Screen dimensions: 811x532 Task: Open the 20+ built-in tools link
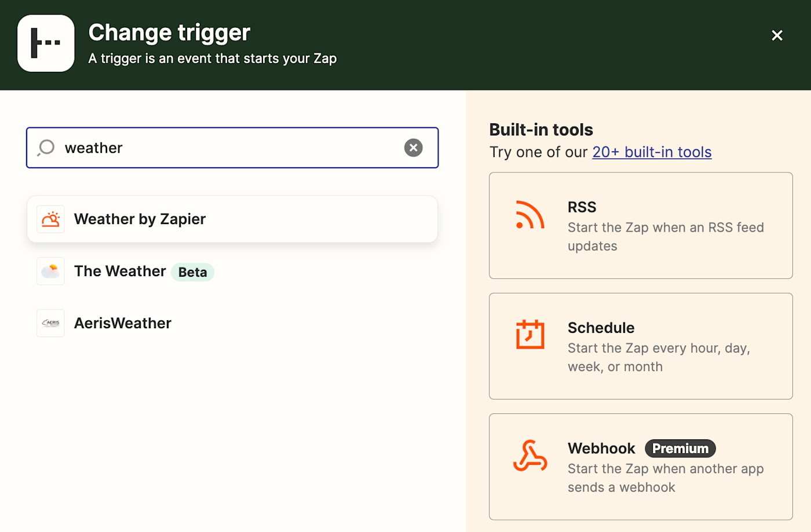point(652,152)
